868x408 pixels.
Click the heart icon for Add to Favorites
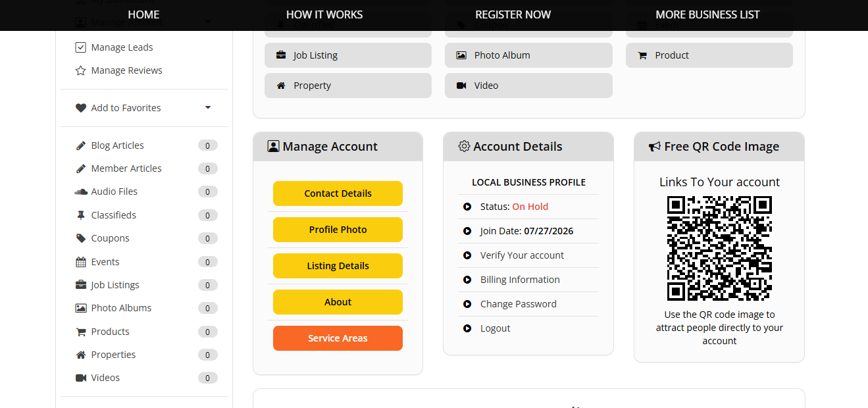(x=81, y=108)
